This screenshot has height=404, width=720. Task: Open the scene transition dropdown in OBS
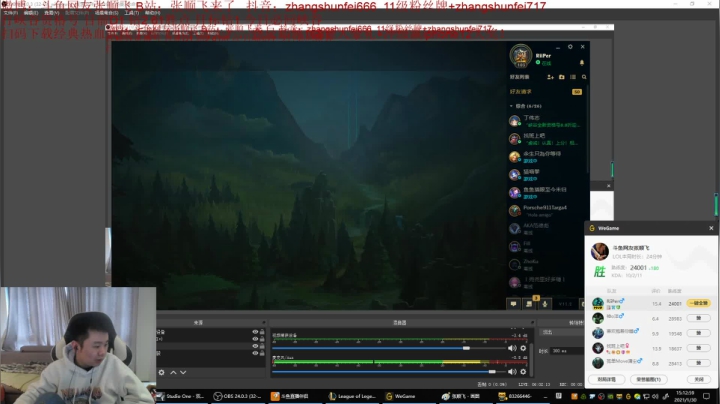pos(562,332)
